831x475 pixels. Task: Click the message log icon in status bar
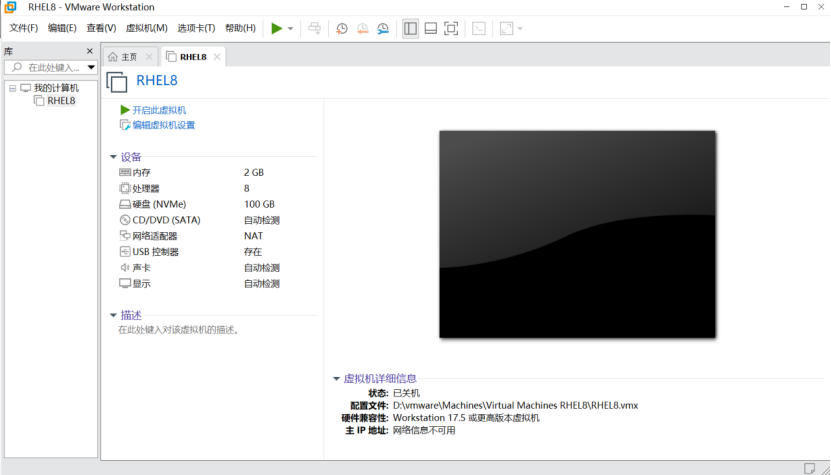pyautogui.click(x=809, y=468)
